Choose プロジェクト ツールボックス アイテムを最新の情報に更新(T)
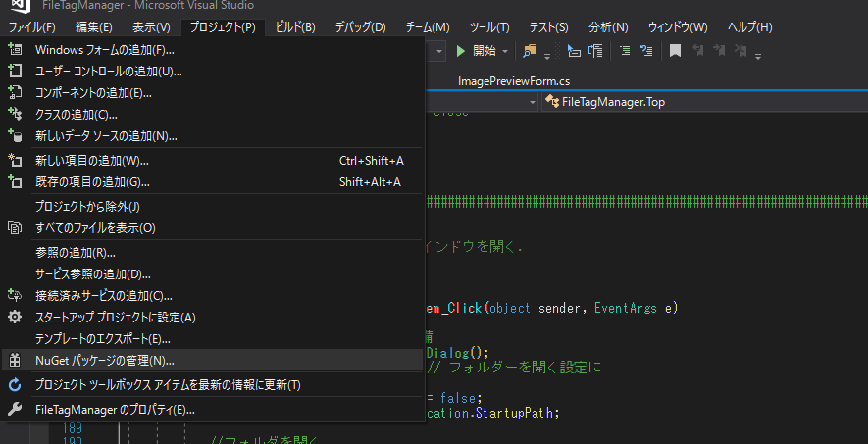868x444 pixels. [213, 385]
